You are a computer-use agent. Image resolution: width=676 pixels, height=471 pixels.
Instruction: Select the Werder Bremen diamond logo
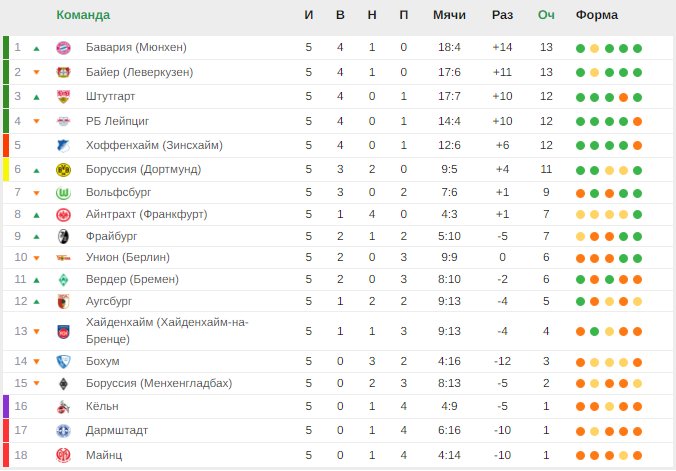point(63,280)
